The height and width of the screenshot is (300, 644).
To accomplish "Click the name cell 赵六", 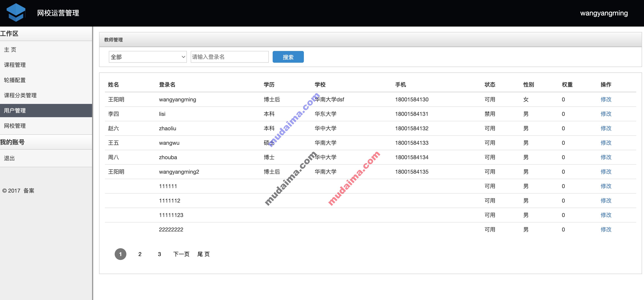I will click(113, 129).
